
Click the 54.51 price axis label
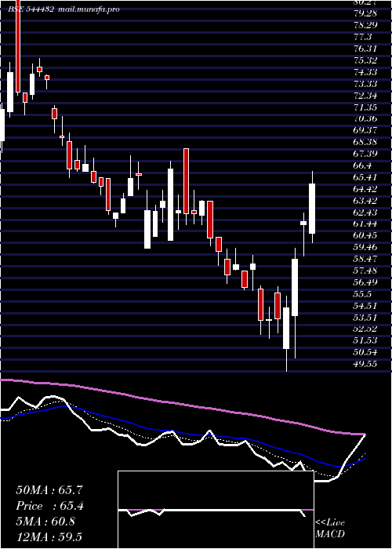point(365,305)
